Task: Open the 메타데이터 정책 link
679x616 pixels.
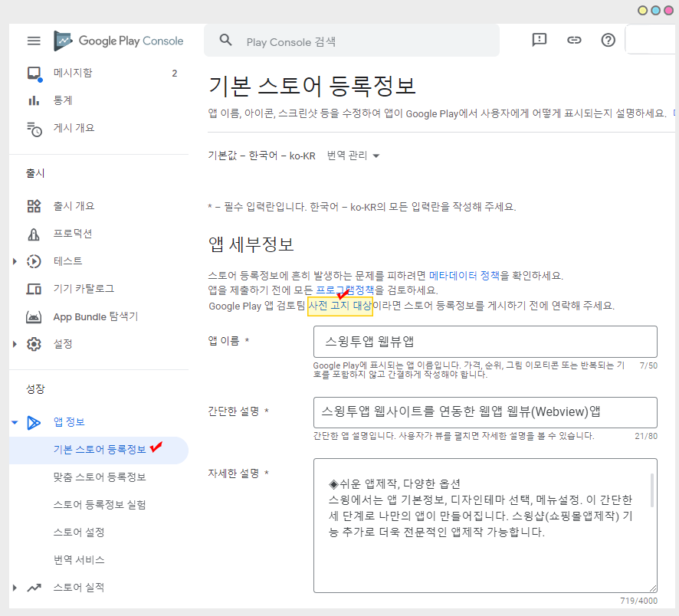Action: (464, 275)
